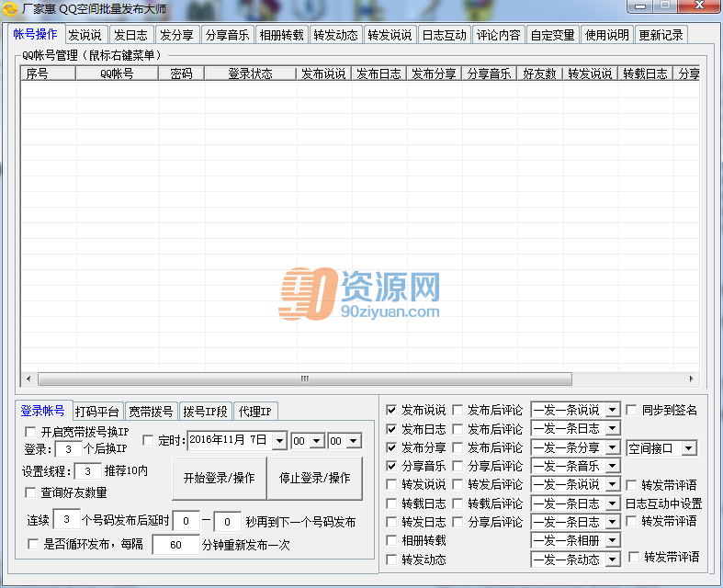The width and height of the screenshot is (723, 588).
Task: Expand the 一发一条动态 dropdown
Action: tap(613, 560)
